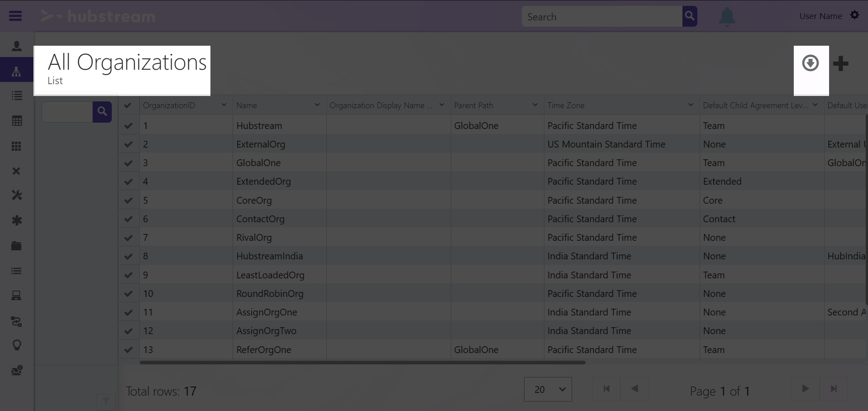This screenshot has width=868, height=411.
Task: Click the lightbulb icon in the sidebar
Action: point(16,345)
